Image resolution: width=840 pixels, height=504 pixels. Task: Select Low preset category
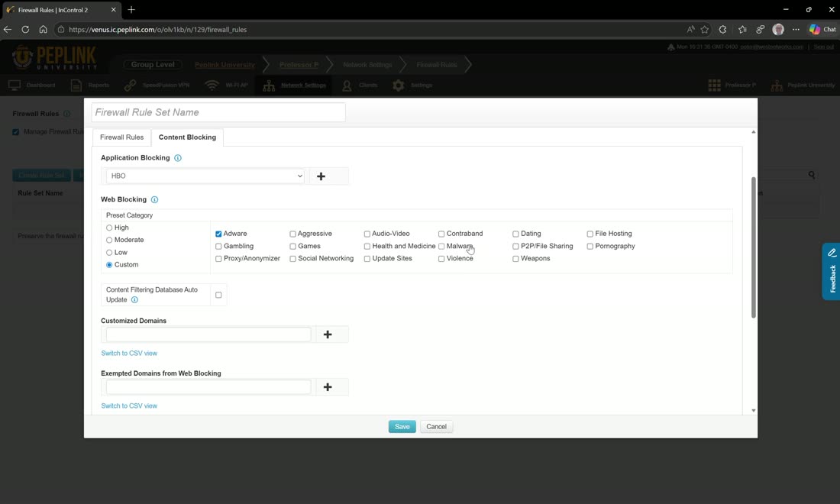109,252
